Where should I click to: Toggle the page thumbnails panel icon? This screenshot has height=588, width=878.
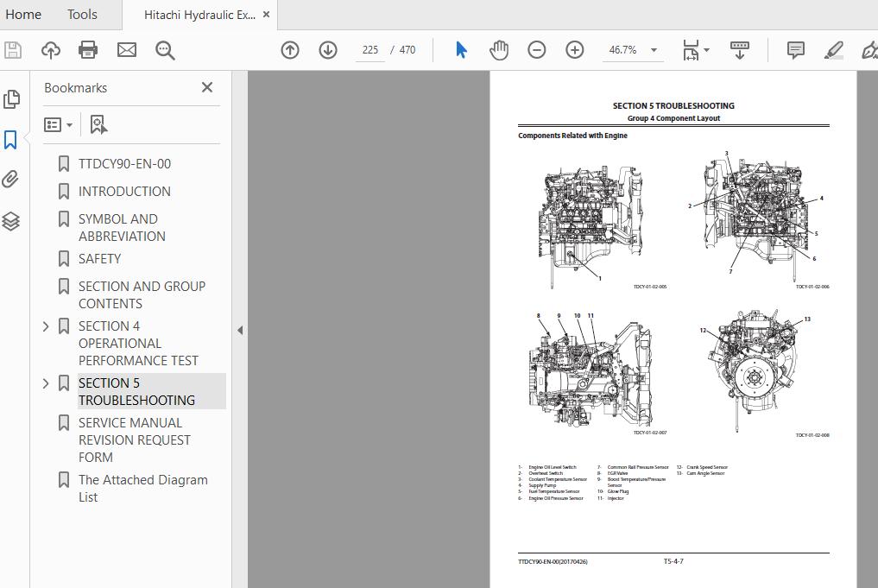click(x=11, y=99)
